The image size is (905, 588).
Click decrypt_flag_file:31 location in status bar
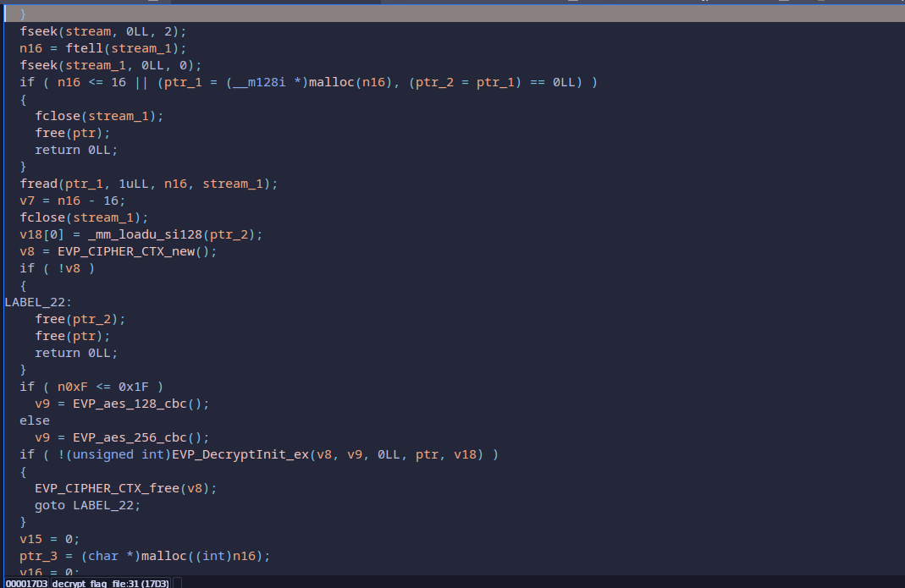[110, 583]
